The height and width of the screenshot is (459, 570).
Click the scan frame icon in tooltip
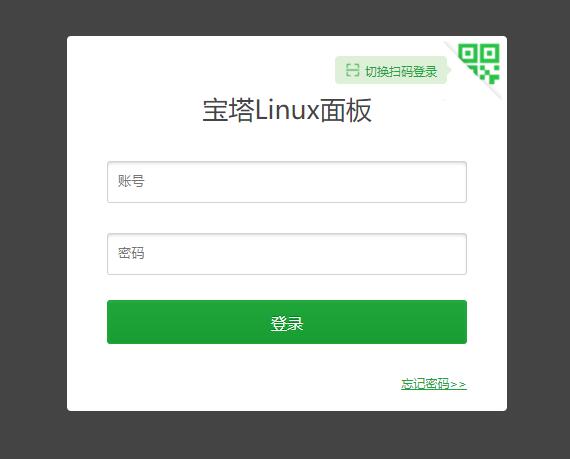coord(352,70)
